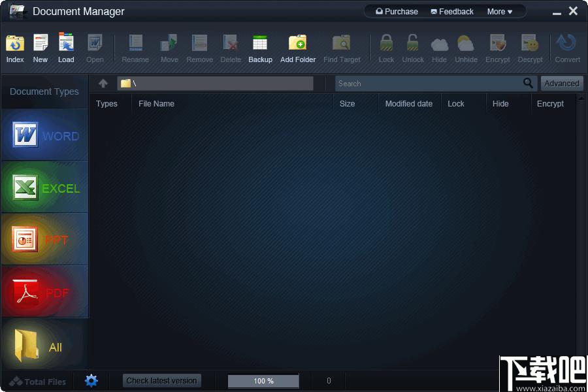Screen dimensions: 588x392
Task: Filter by WORD document type
Action: pos(44,135)
